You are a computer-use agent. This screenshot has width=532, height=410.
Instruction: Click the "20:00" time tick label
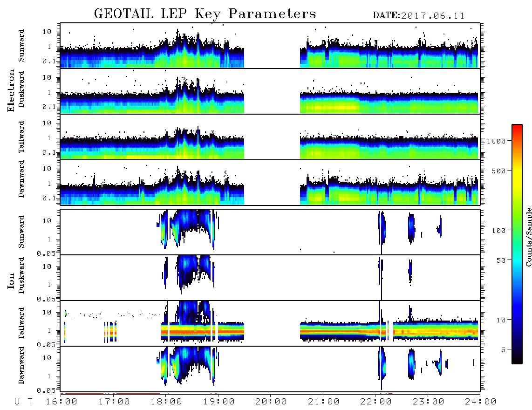point(271,402)
